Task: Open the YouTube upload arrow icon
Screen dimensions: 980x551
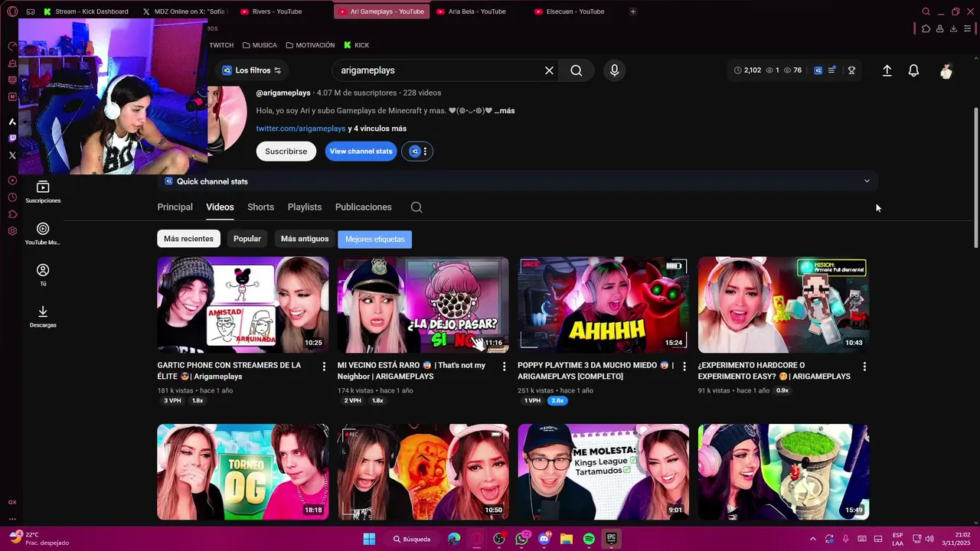Action: point(887,70)
